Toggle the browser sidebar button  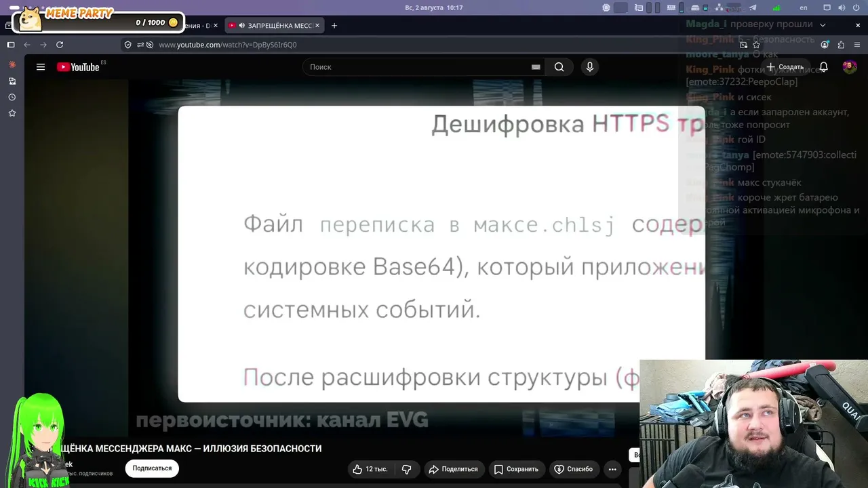coord(11,45)
